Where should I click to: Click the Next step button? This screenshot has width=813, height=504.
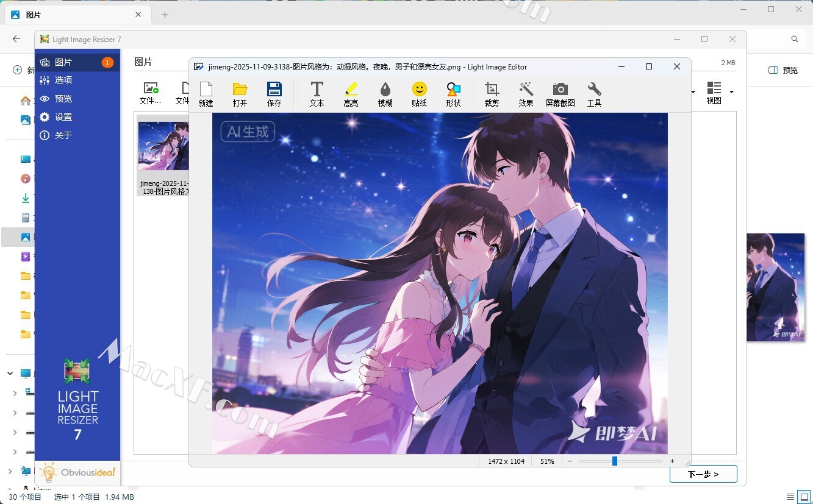click(x=703, y=474)
